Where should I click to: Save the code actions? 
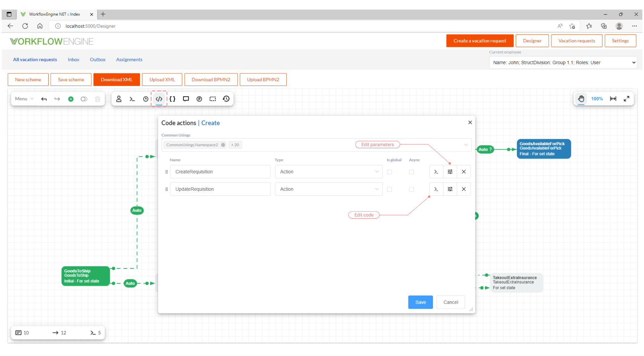(x=420, y=302)
